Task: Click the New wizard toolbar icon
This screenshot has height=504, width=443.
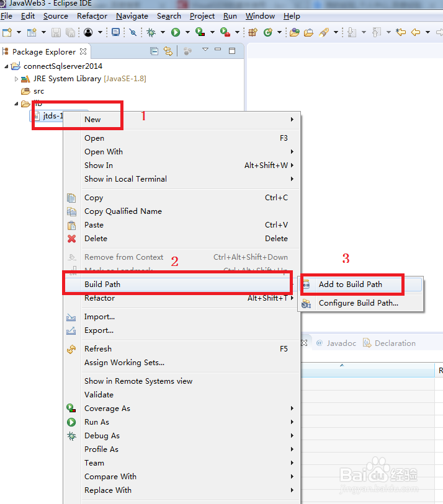Action: pos(7,32)
